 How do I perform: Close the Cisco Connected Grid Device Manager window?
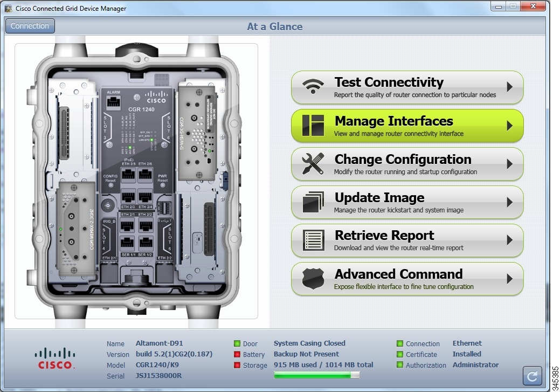[x=533, y=6]
